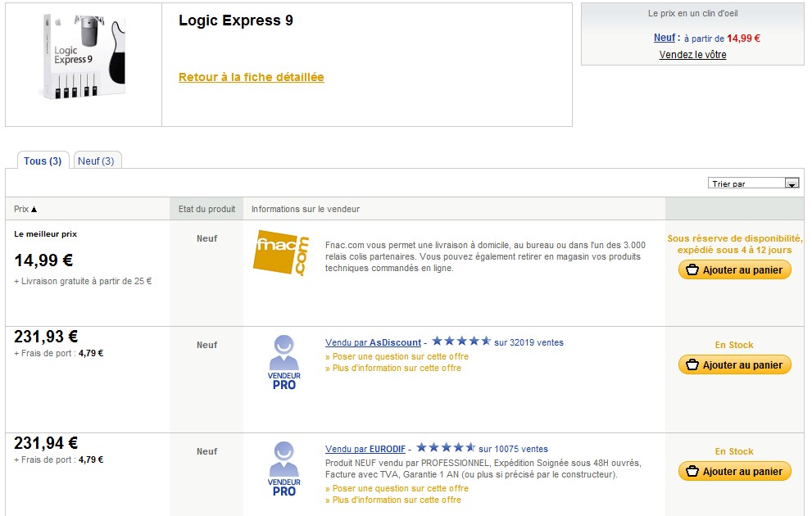The image size is (812, 516).
Task: Click the 'sur 10075 ventes' text
Action: pyautogui.click(x=513, y=449)
